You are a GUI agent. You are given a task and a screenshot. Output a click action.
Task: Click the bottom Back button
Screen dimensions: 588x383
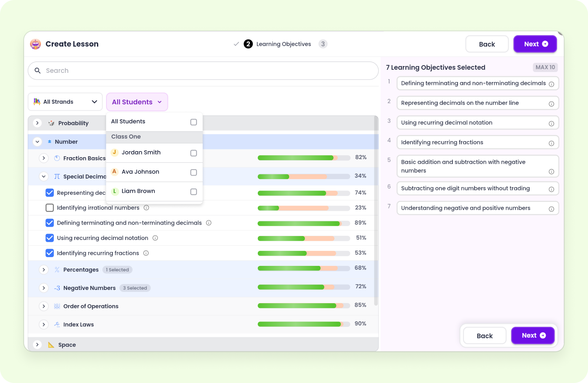pyautogui.click(x=484, y=336)
